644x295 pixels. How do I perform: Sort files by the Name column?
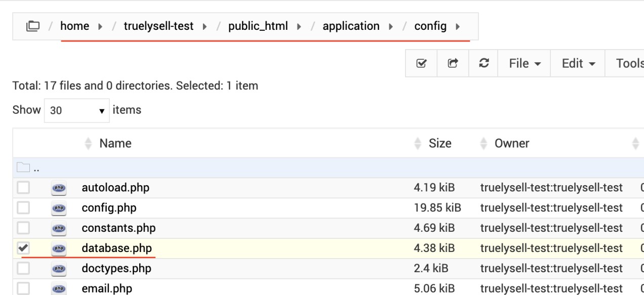[x=115, y=144]
